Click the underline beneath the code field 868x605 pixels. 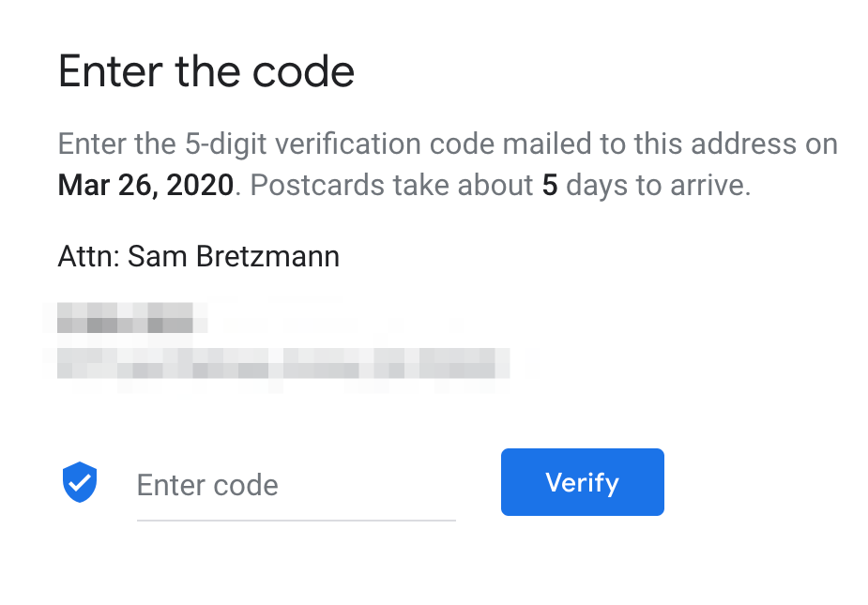(296, 519)
